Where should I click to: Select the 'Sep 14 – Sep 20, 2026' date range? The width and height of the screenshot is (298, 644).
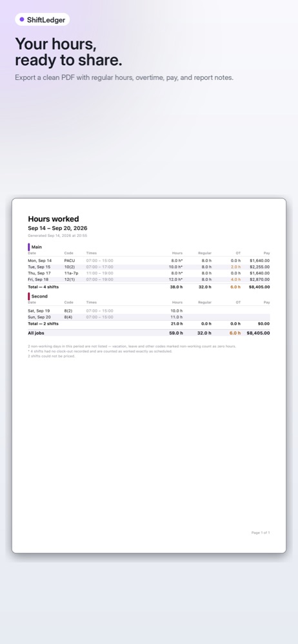57,229
